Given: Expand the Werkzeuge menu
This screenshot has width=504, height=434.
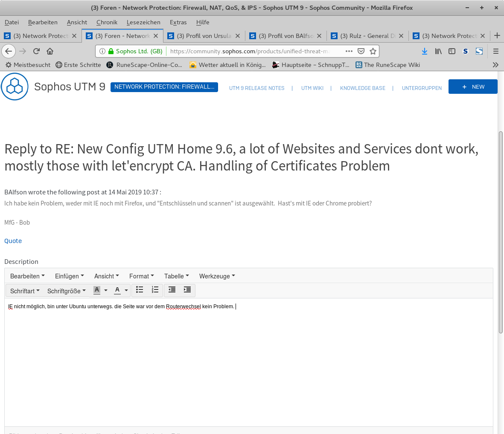Looking at the screenshot, I should (217, 276).
